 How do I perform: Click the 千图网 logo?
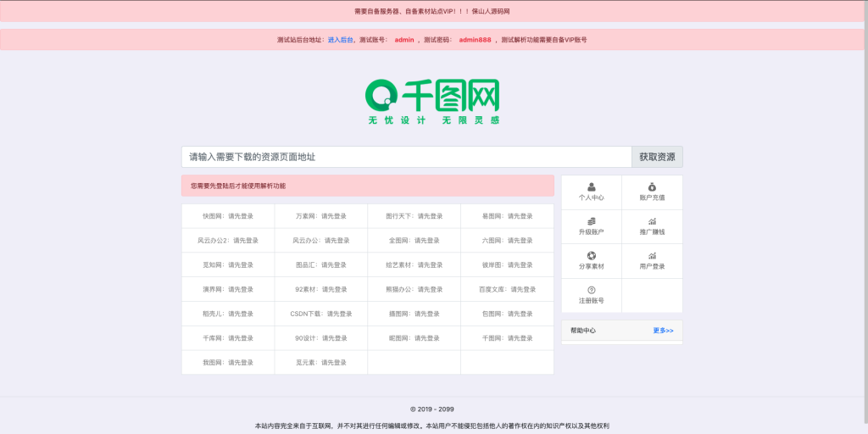point(432,102)
